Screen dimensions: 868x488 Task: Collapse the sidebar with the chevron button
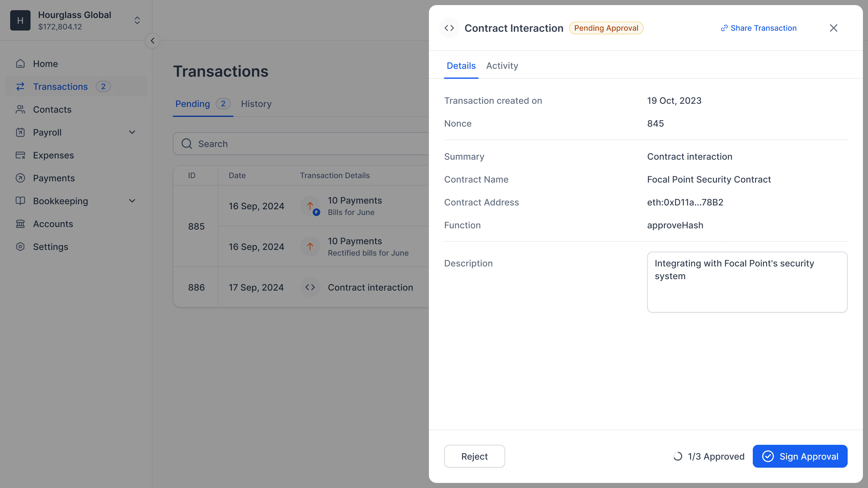point(152,41)
